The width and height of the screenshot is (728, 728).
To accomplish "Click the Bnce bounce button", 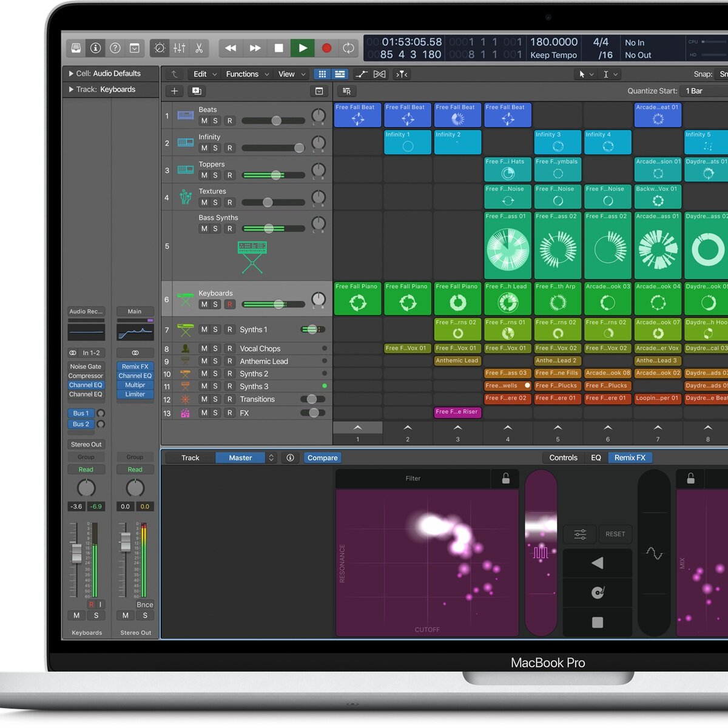I will pyautogui.click(x=145, y=605).
